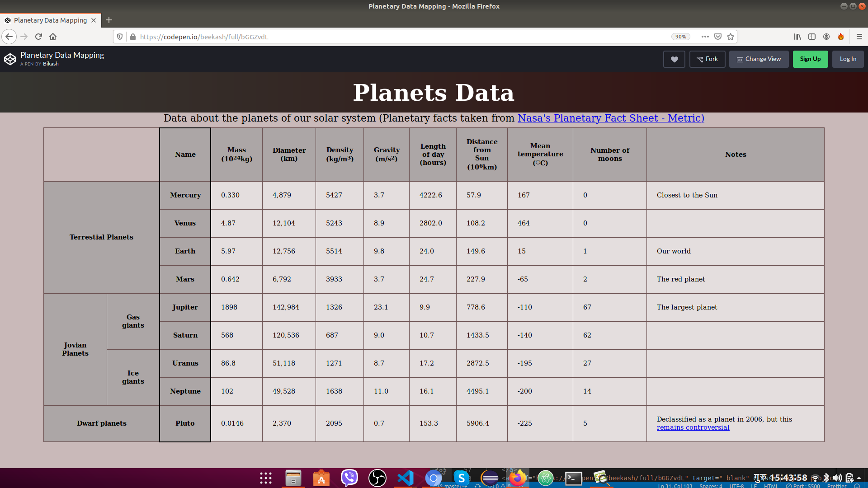Reset the 90% zoom level indicator
The height and width of the screenshot is (488, 868).
(680, 37)
